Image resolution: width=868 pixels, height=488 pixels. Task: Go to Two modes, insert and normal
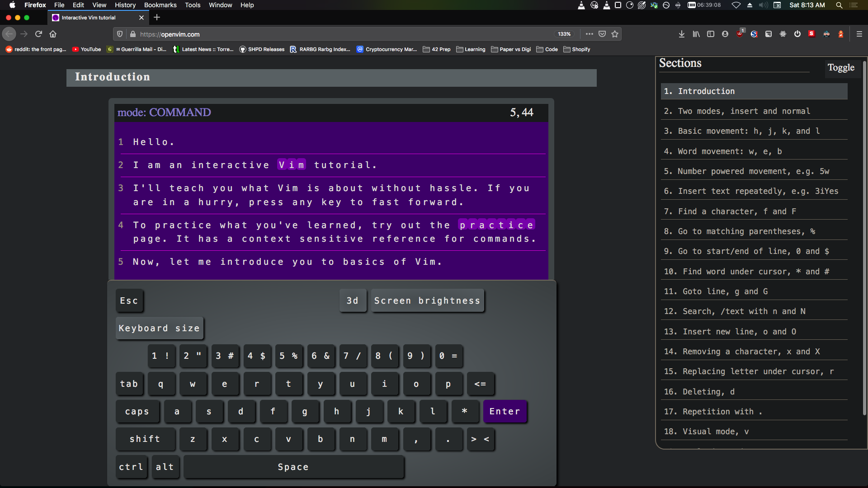(x=754, y=111)
